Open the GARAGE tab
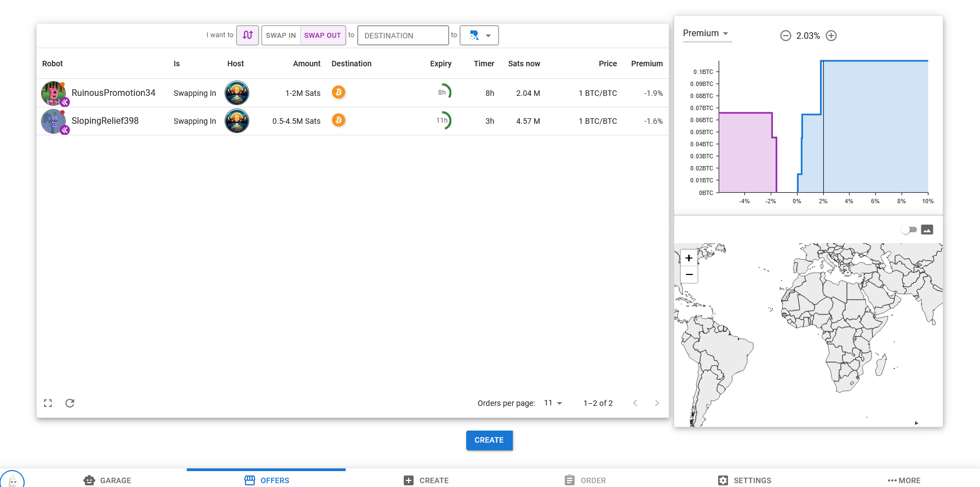 point(108,480)
